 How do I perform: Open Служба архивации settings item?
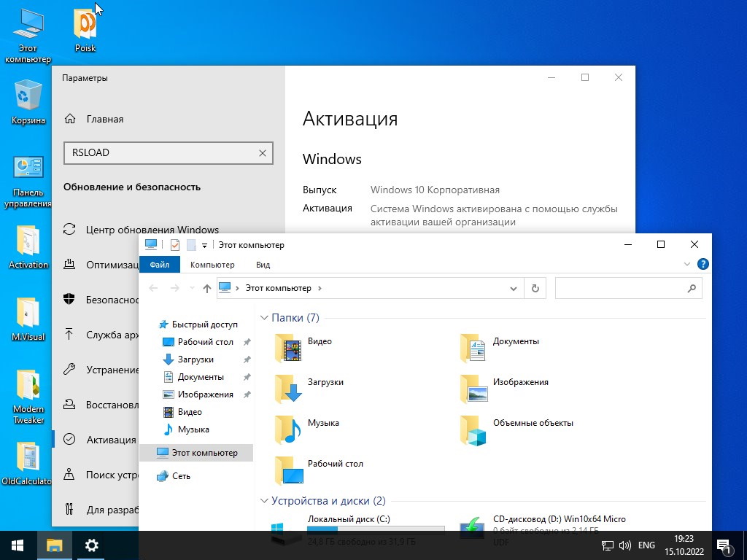point(101,335)
